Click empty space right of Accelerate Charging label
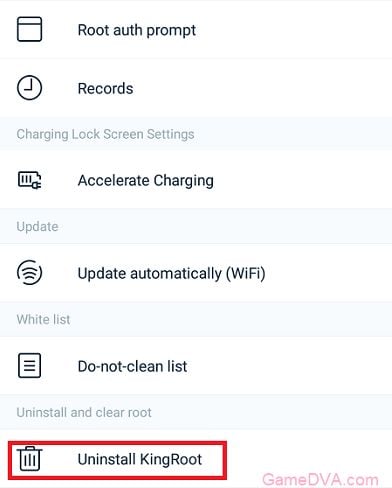This screenshot has height=488, width=392. [x=300, y=180]
